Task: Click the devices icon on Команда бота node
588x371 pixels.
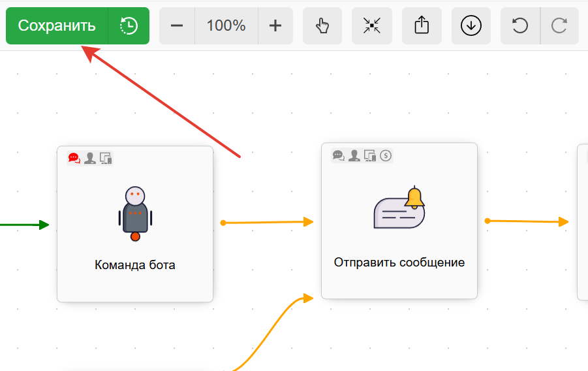Action: [106, 158]
